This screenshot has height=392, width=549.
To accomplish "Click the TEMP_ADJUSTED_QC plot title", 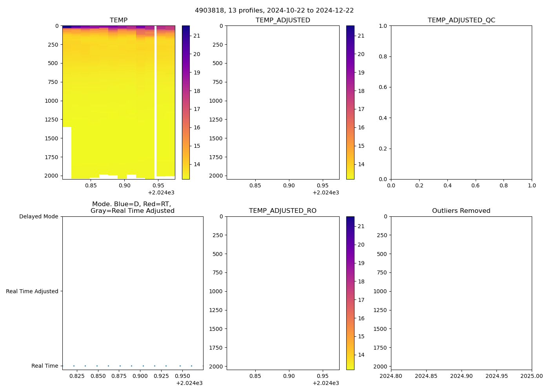I will 461,20.
